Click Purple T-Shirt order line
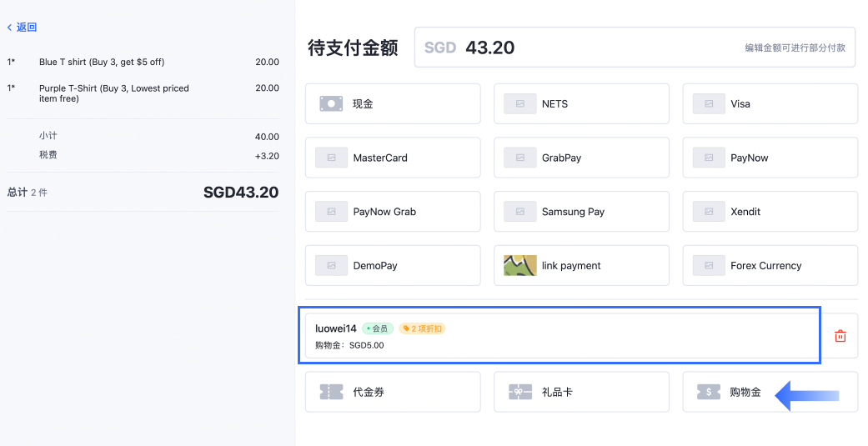Screen dimensions: 868x446 point(143,93)
